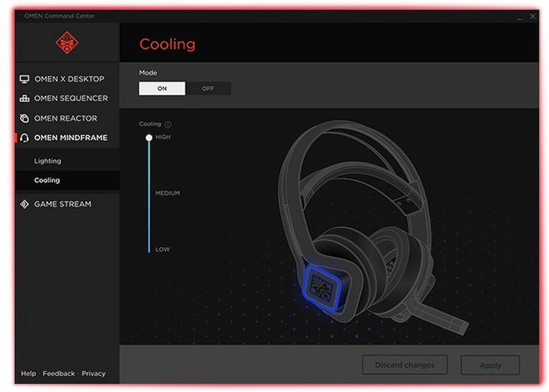Open the OMEN REACTOR section
The height and width of the screenshot is (392, 549).
67,118
